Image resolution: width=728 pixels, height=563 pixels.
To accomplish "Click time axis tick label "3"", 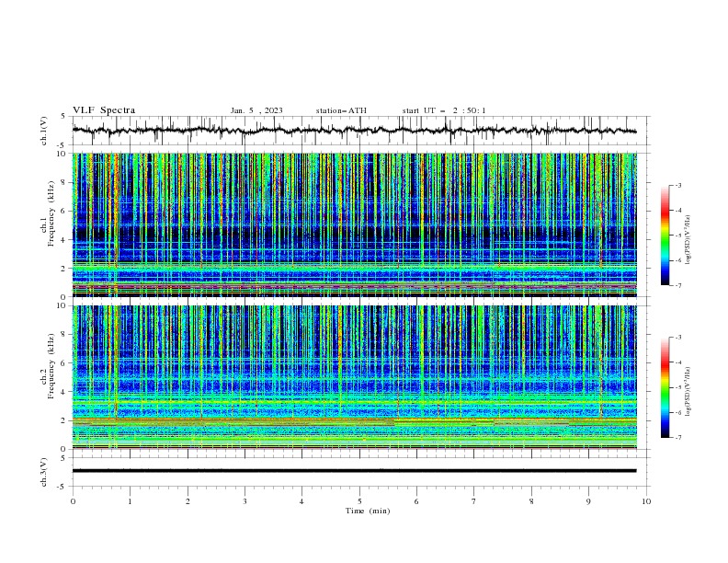I will pyautogui.click(x=245, y=501).
